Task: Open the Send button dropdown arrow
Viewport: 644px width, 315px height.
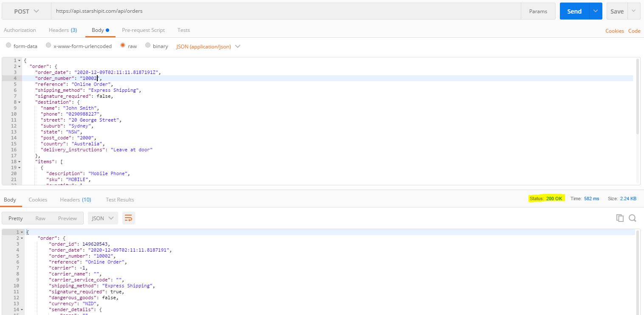Action: 596,11
